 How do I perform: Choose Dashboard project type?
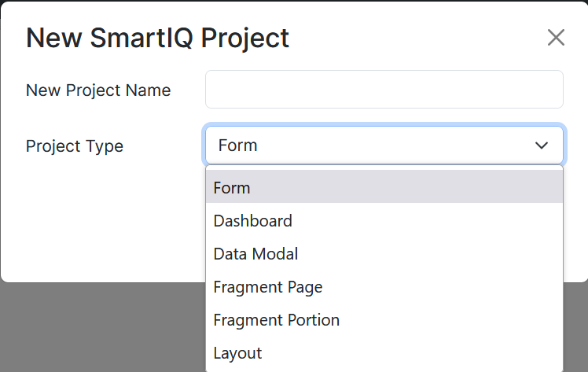point(384,220)
